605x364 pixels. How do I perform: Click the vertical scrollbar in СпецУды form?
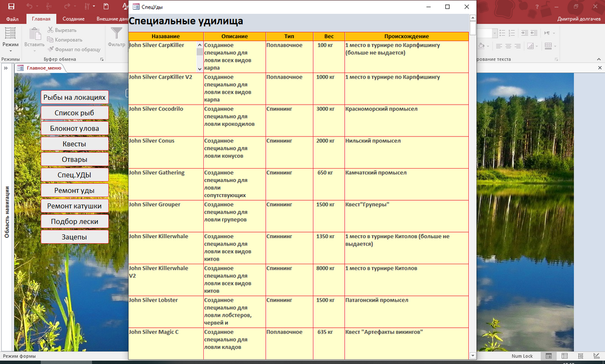tap(472, 181)
